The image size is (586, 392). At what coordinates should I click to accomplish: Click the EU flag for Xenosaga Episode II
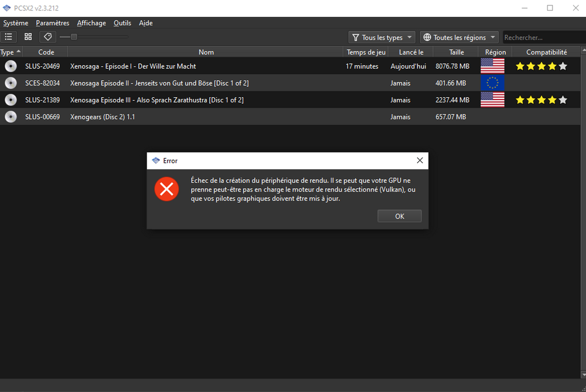[x=492, y=83]
